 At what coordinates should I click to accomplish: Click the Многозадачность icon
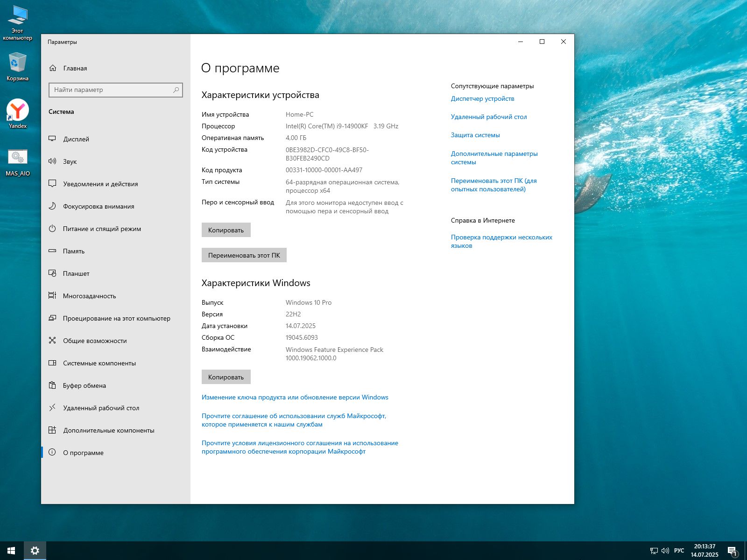point(52,296)
